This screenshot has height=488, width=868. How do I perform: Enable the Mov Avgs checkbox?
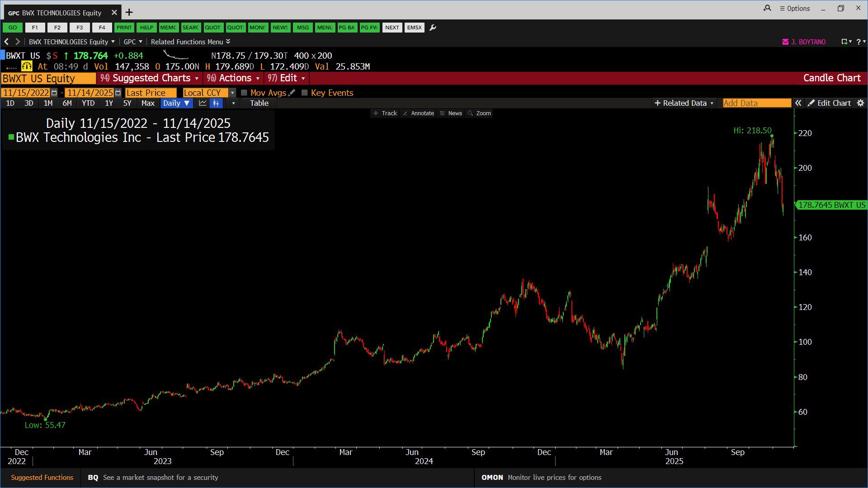tap(244, 93)
